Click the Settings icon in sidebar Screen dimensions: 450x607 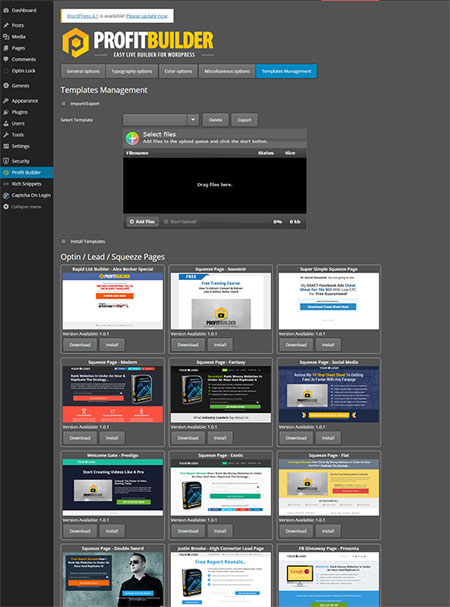point(6,146)
